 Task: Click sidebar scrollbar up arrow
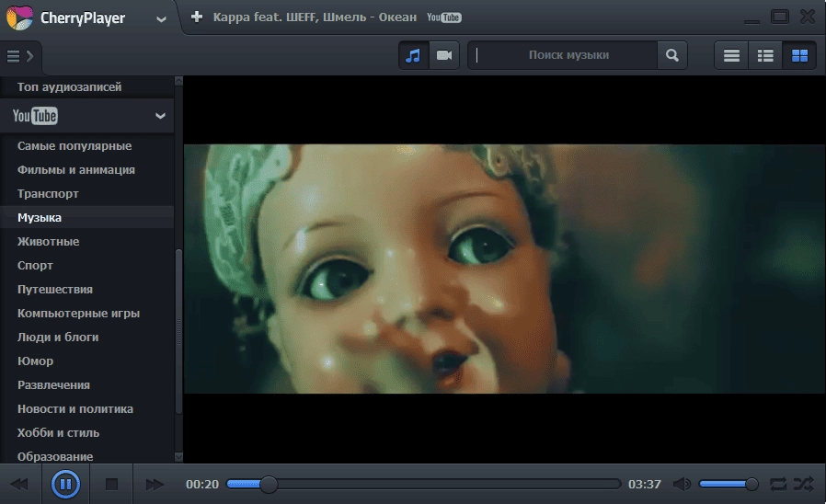point(178,81)
